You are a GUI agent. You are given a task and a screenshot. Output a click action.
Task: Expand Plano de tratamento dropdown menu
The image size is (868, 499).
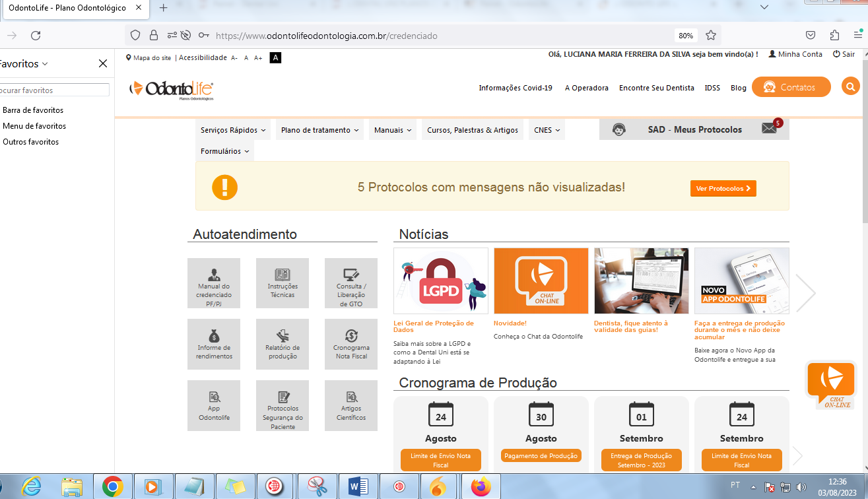[x=319, y=130]
